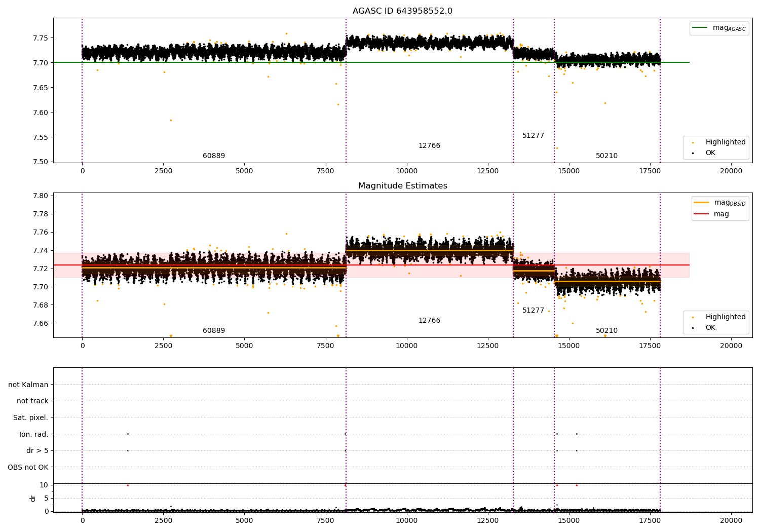This screenshot has width=760, height=532.
Task: Click the 'AGASC ID 643958552.0' plot title
Action: point(402,11)
